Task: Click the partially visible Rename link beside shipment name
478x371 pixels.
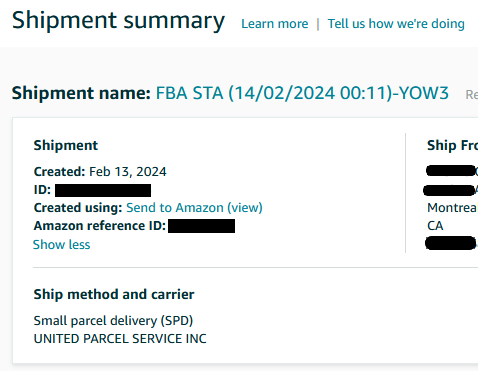Action: 471,95
